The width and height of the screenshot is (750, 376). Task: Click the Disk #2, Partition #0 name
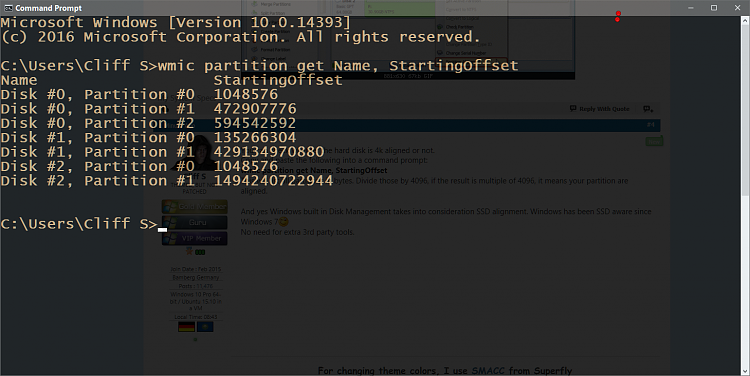[x=98, y=166]
